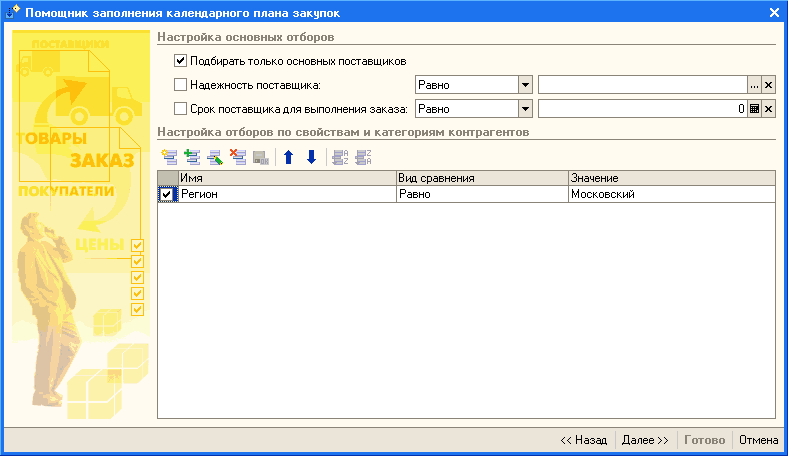Uncheck 'Подбирать только основных поставщиков'
The image size is (788, 456).
[x=181, y=61]
